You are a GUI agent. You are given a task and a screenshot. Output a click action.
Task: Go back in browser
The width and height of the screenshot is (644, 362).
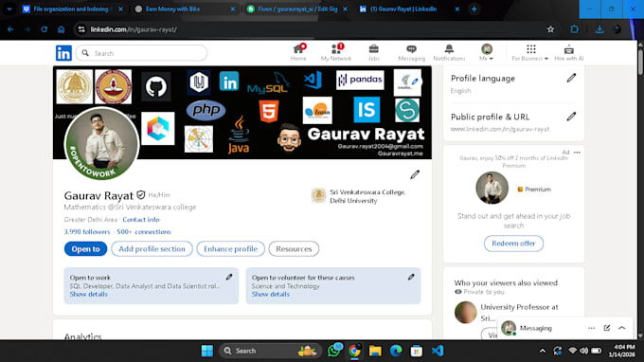point(10,29)
